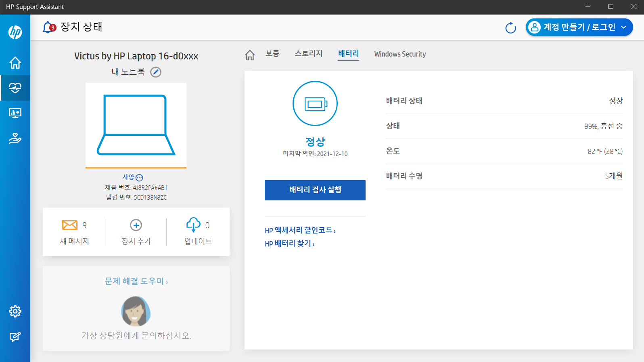The height and width of the screenshot is (362, 644).
Task: Maximize the HP Support Assistant window
Action: [x=611, y=6]
